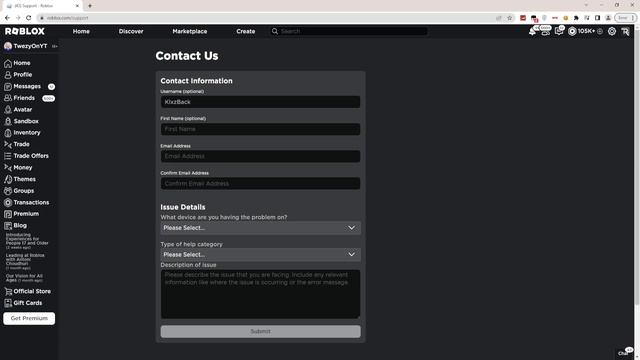Open the Transactions sidebar icon
Image resolution: width=640 pixels, height=360 pixels.
click(8, 202)
